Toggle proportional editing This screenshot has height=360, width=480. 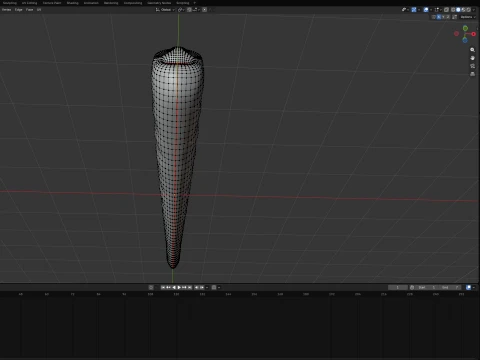(x=205, y=10)
